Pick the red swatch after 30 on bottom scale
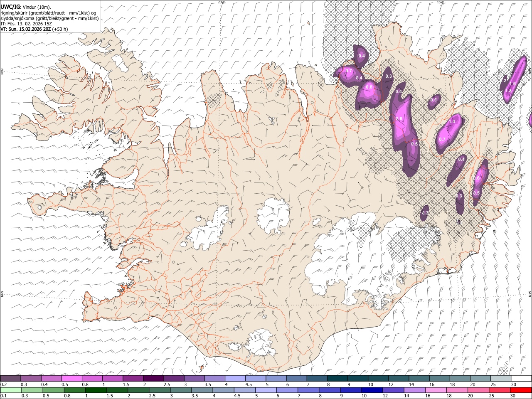 click(520, 390)
